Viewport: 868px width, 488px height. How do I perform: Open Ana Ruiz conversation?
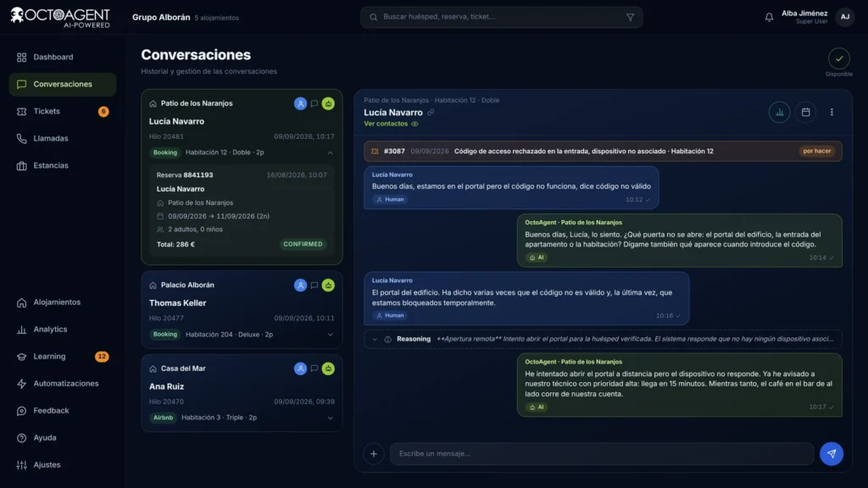(242, 393)
